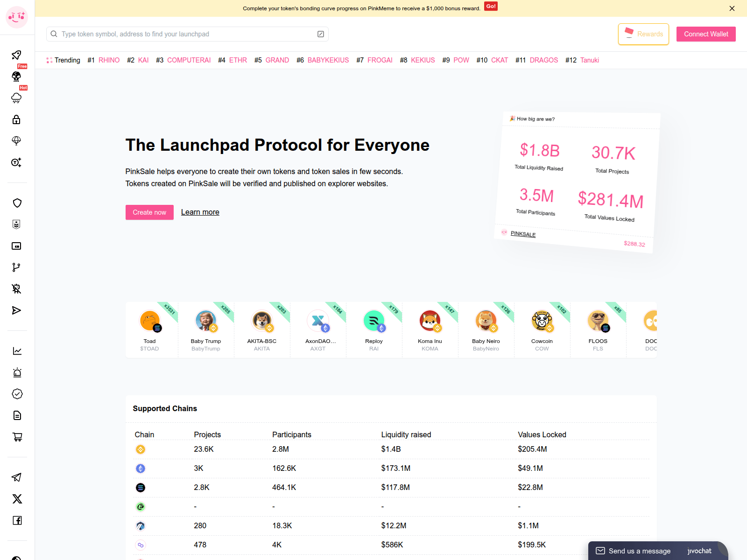Select trending token GRAND
The width and height of the screenshot is (747, 560).
(x=277, y=60)
